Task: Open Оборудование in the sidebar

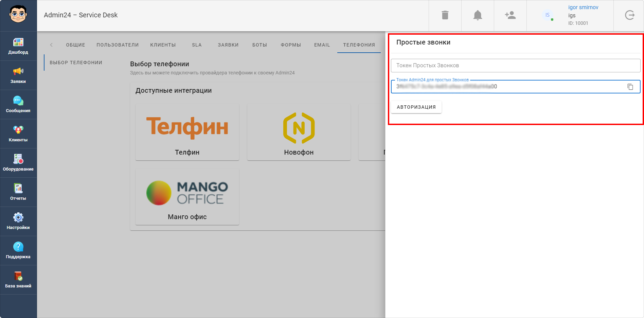Action: (18, 163)
